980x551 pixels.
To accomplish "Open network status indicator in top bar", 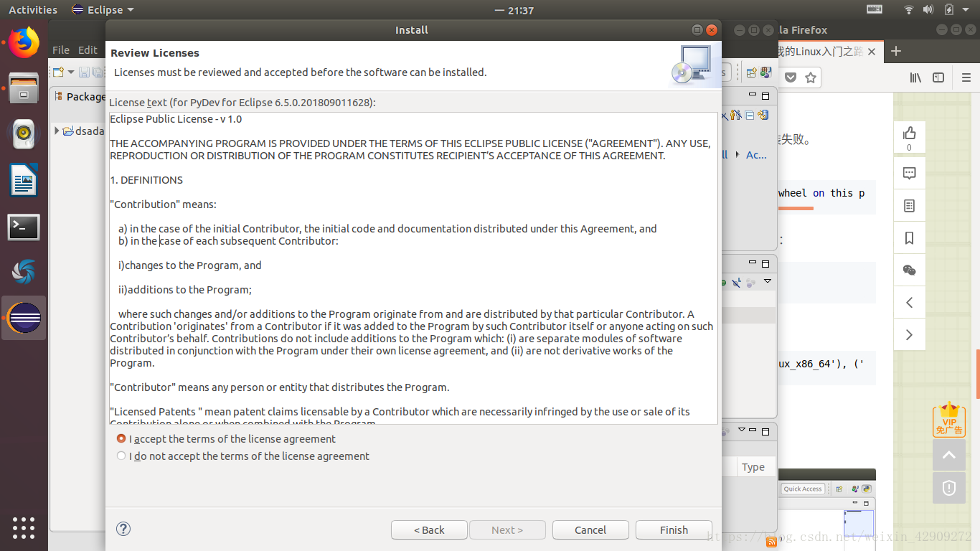I will coord(909,9).
